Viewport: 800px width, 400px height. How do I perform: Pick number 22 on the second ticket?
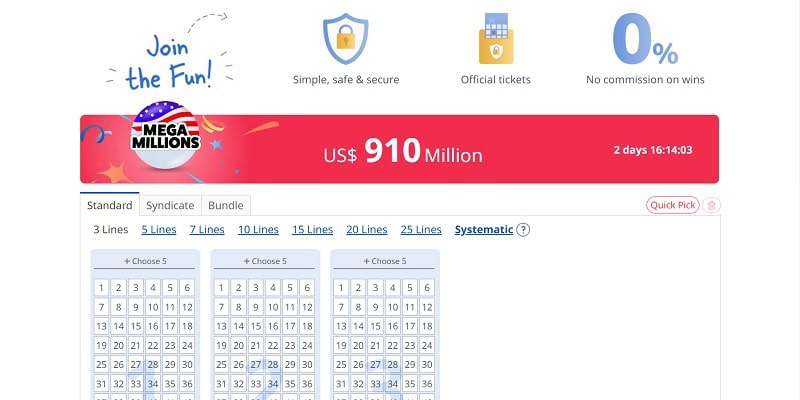(x=273, y=345)
